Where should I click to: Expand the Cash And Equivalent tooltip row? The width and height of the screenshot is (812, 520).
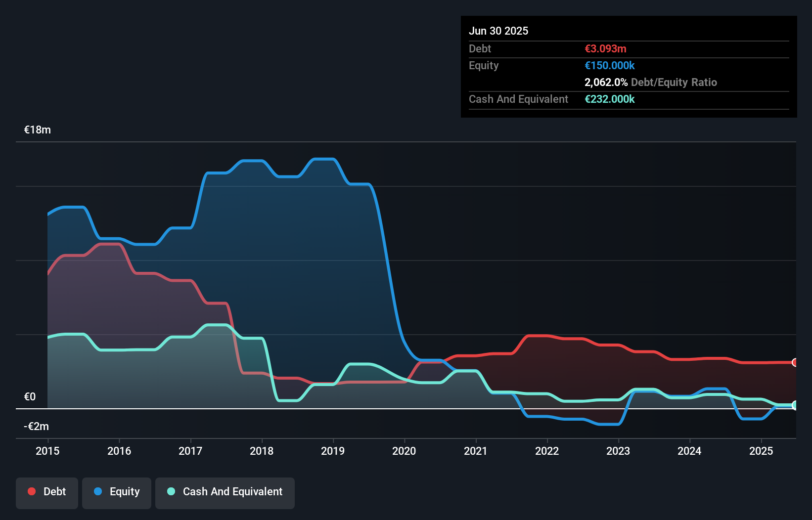coord(518,99)
